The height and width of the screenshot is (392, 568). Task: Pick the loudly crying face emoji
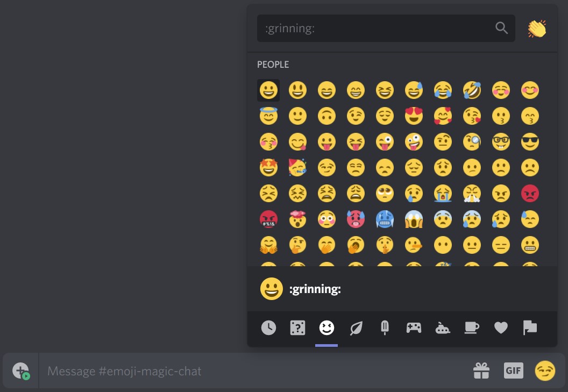point(443,193)
